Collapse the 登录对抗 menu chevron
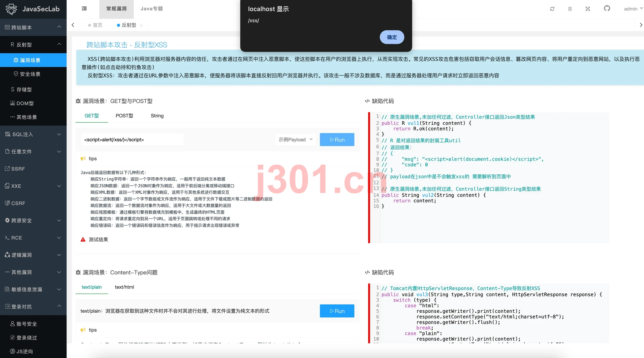 (59, 306)
